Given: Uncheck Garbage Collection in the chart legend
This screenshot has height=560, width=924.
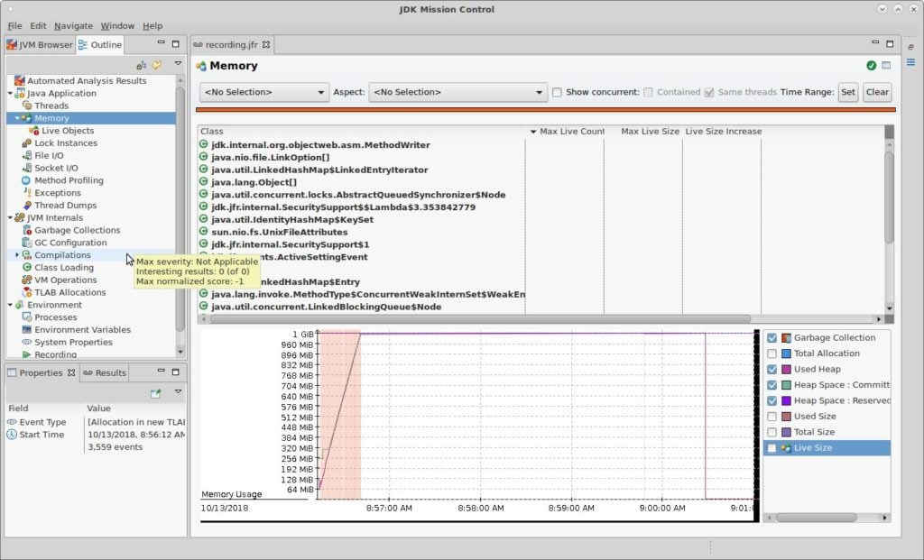Looking at the screenshot, I should 772,338.
